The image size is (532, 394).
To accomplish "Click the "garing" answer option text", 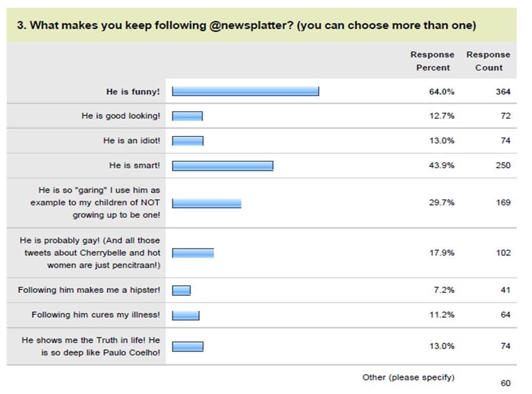I will (96, 203).
